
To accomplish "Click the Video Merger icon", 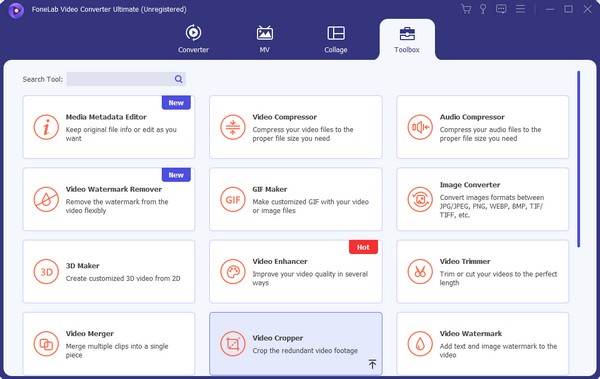I will [x=46, y=344].
